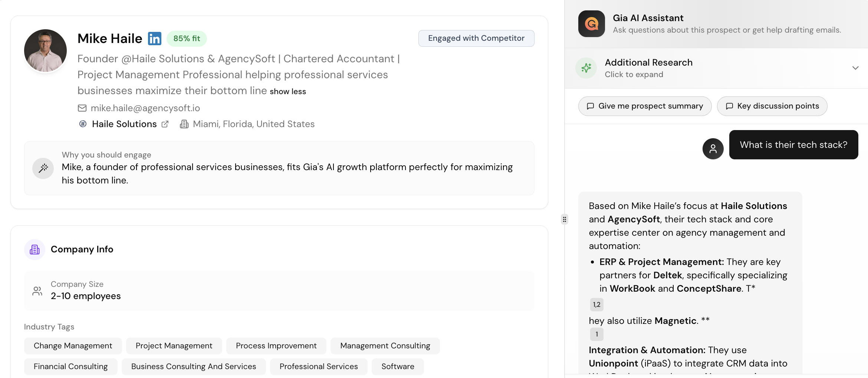Expand the Additional Research section chevron
The width and height of the screenshot is (868, 378).
coord(855,68)
